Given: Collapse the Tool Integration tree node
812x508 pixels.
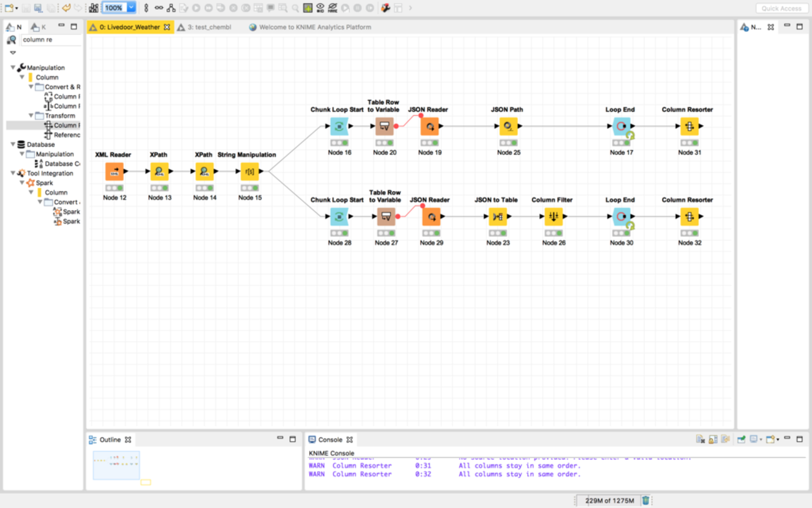Looking at the screenshot, I should click(x=13, y=174).
